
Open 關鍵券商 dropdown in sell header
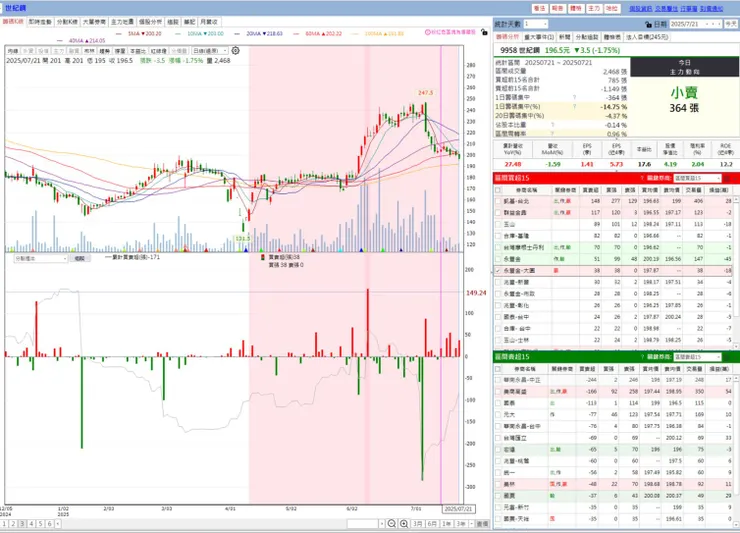[697, 357]
